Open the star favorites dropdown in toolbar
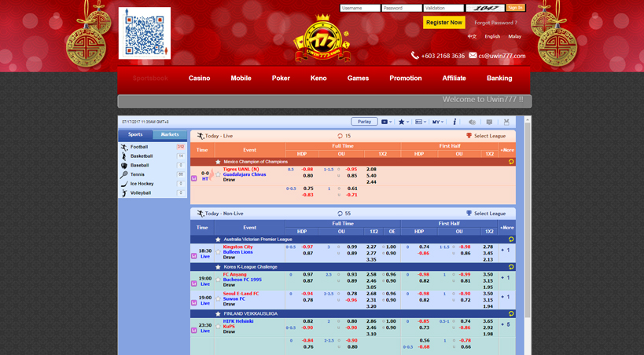Image resolution: width=644 pixels, height=355 pixels. pos(403,122)
